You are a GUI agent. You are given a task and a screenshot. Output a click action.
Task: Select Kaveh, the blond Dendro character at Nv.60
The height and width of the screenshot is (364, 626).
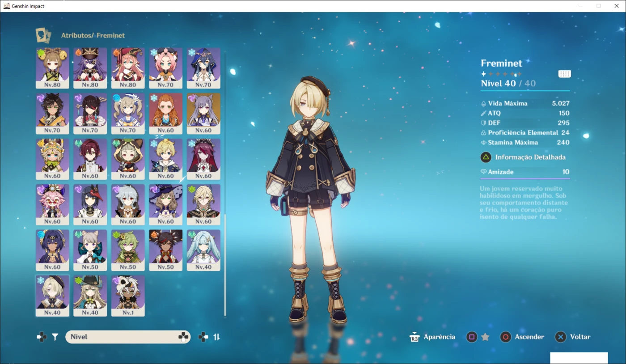(x=203, y=205)
